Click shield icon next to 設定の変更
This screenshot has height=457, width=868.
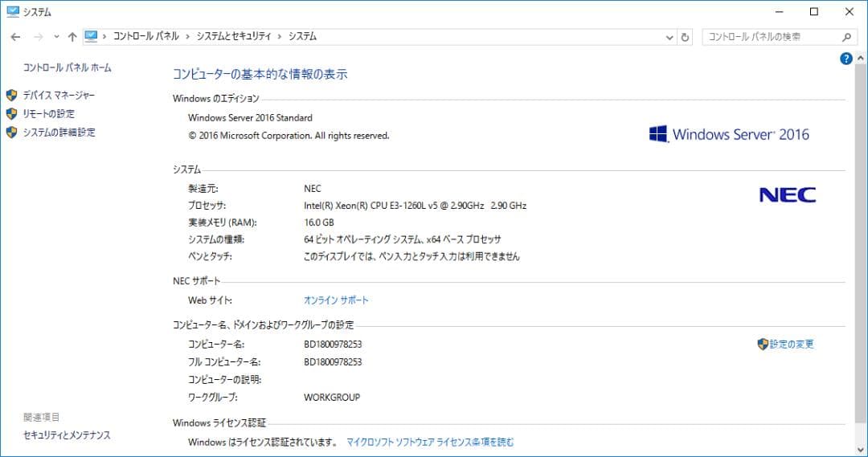pos(763,344)
